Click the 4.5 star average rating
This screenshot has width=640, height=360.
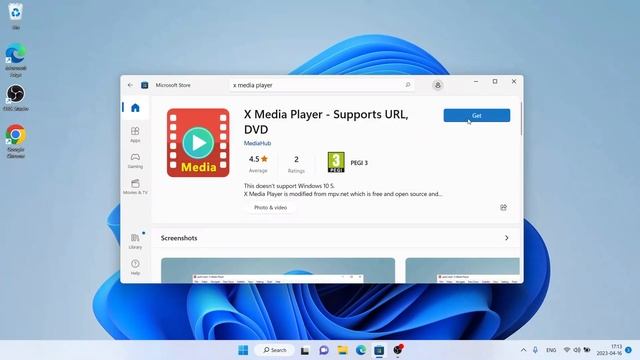point(258,164)
